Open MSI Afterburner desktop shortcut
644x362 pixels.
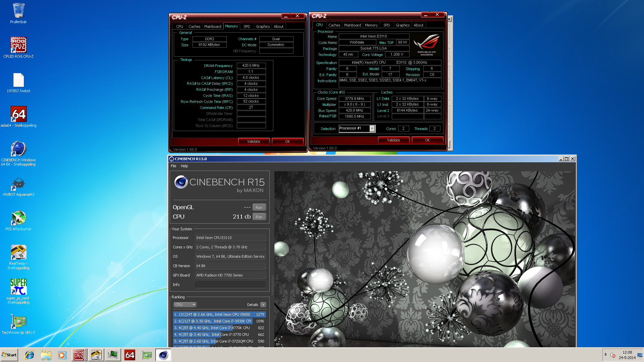(x=18, y=221)
